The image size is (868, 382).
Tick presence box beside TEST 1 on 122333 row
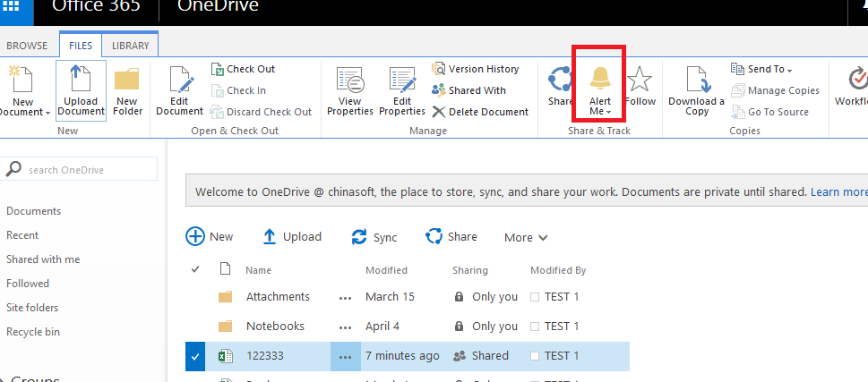tap(535, 356)
